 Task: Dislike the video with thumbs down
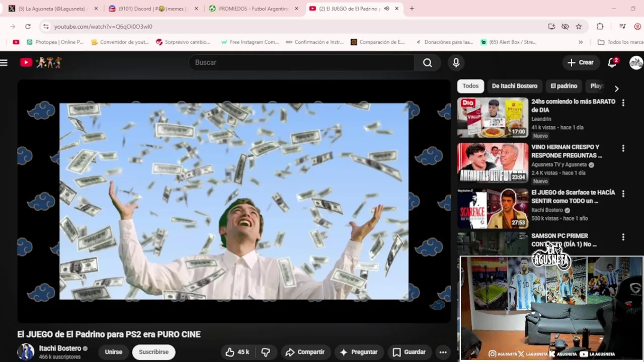click(266, 352)
